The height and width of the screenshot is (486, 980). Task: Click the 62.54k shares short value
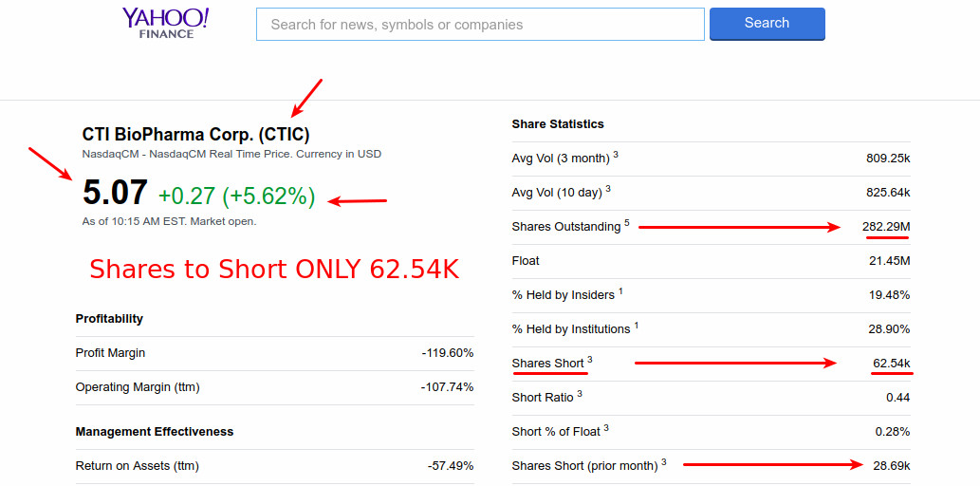892,364
